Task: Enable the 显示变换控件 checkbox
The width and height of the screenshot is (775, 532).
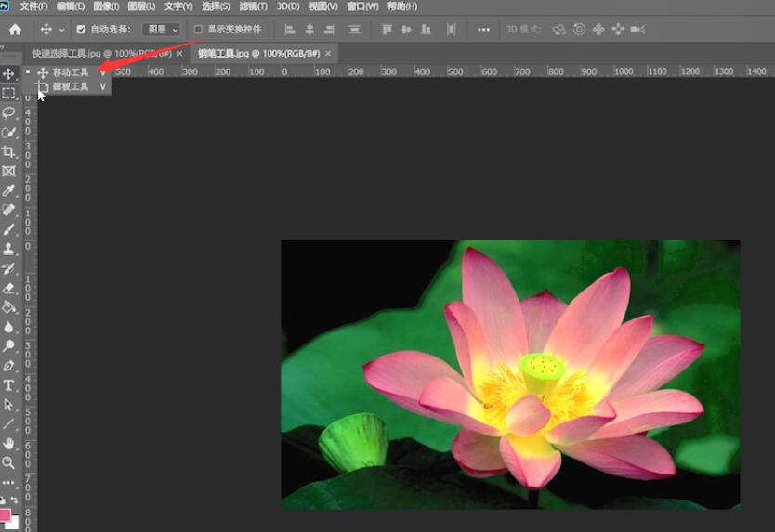Action: point(198,30)
